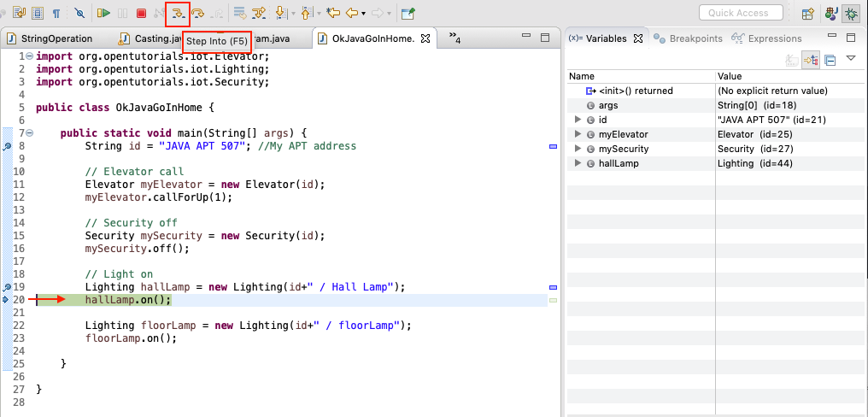868x417 pixels.
Task: Switch to the Java perspective icon
Action: click(x=831, y=14)
